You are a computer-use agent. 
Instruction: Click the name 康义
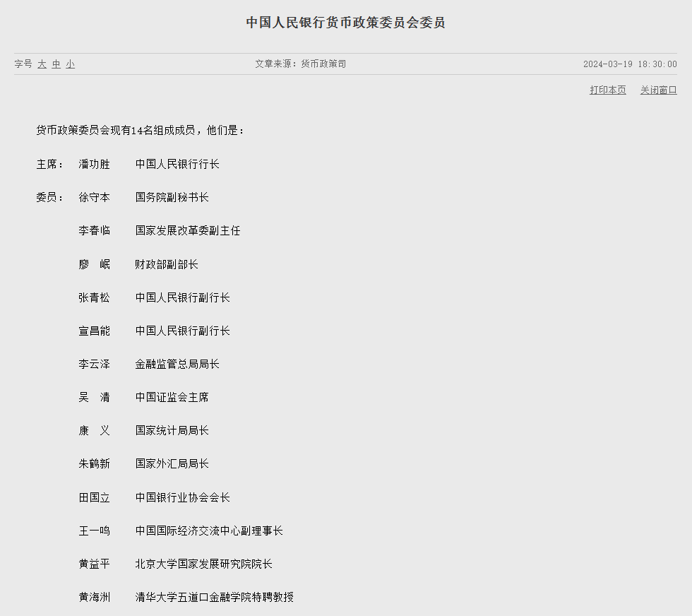[94, 430]
